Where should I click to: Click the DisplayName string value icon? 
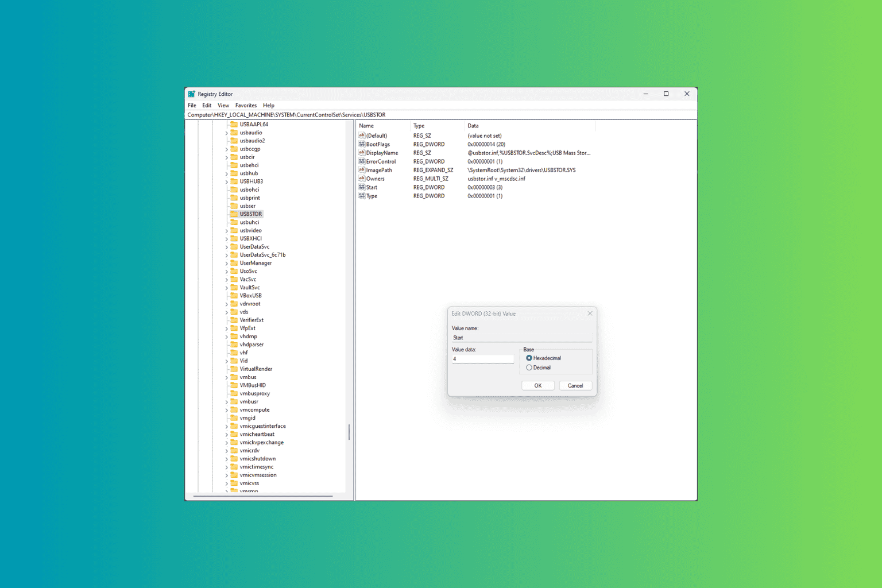tap(362, 153)
